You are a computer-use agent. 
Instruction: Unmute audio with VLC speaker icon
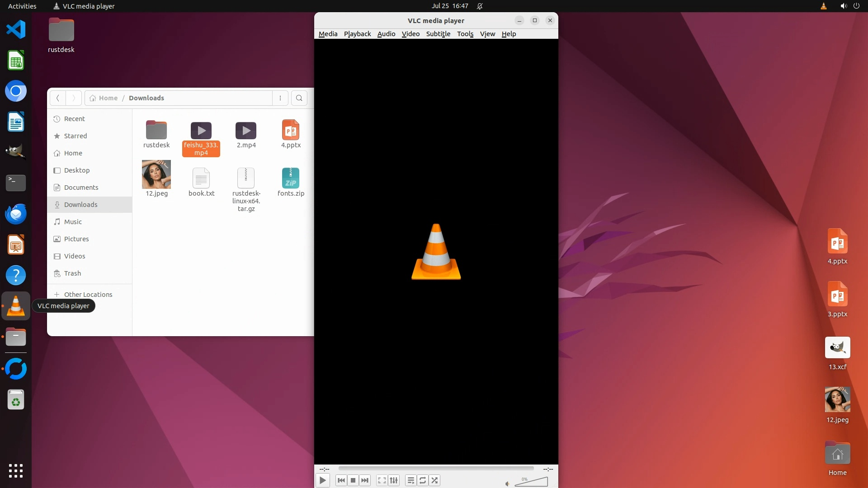tap(507, 483)
